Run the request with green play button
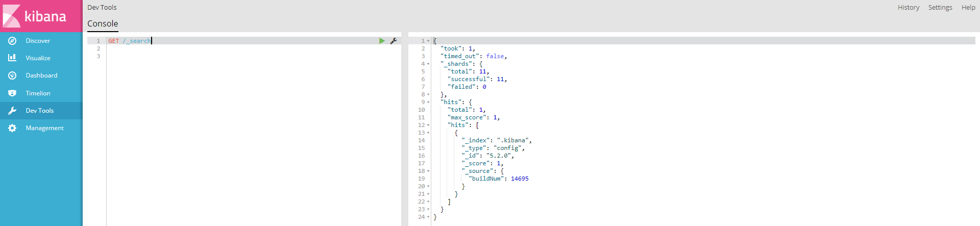 (x=382, y=41)
